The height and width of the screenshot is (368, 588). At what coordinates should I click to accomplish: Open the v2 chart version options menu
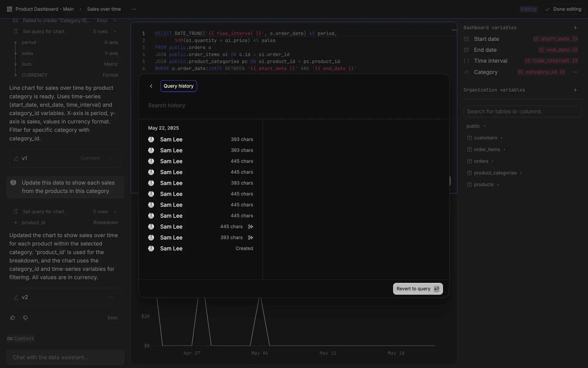[111, 297]
